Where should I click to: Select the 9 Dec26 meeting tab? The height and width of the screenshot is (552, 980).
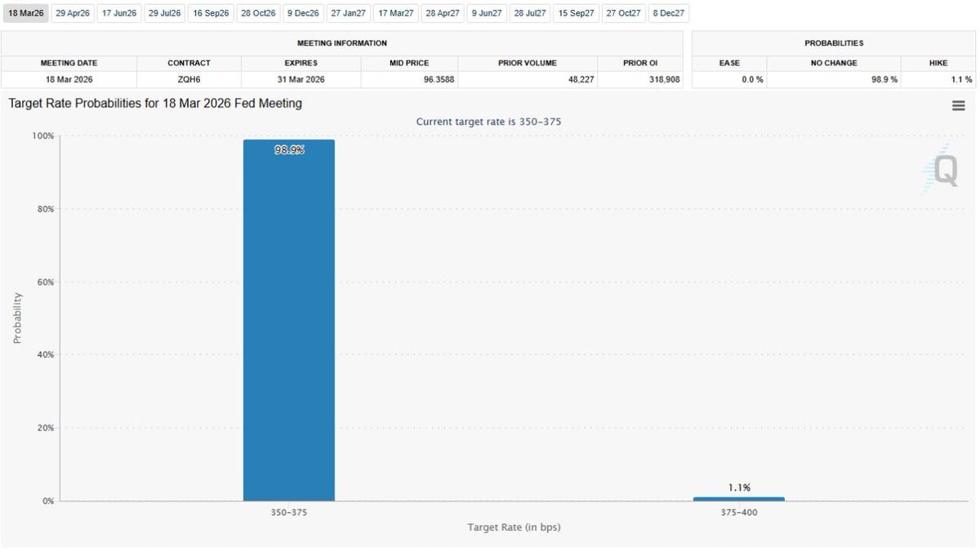[303, 13]
